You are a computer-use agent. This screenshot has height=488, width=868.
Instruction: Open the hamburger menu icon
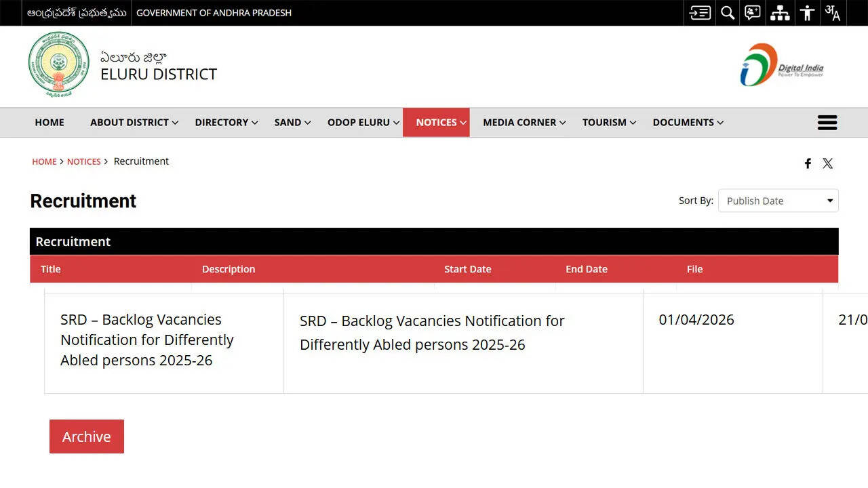tap(827, 123)
